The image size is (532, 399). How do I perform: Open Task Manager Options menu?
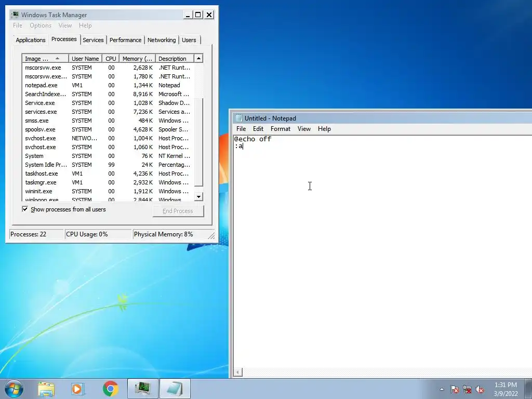tap(41, 25)
